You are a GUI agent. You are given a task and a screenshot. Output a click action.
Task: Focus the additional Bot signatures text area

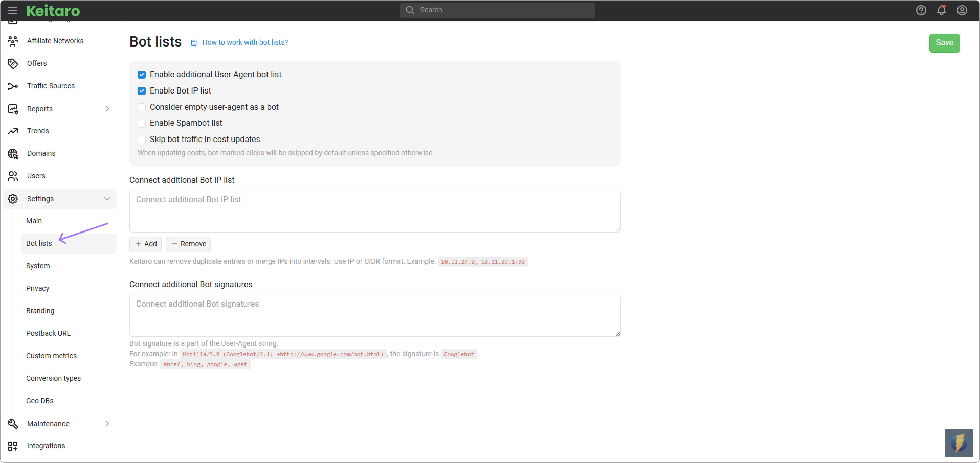(x=375, y=316)
